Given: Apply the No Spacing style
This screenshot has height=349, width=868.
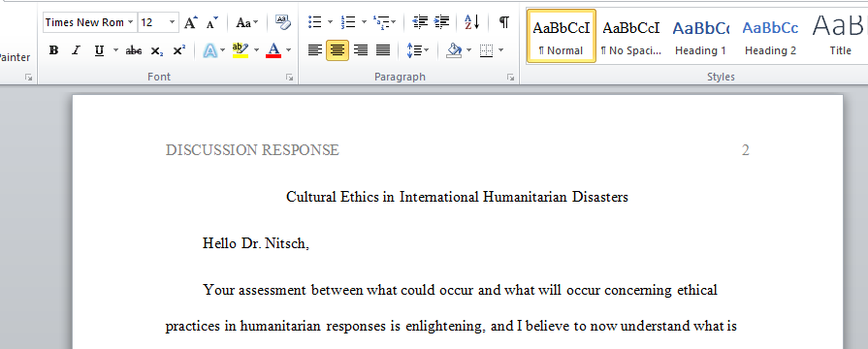Looking at the screenshot, I should [631, 38].
